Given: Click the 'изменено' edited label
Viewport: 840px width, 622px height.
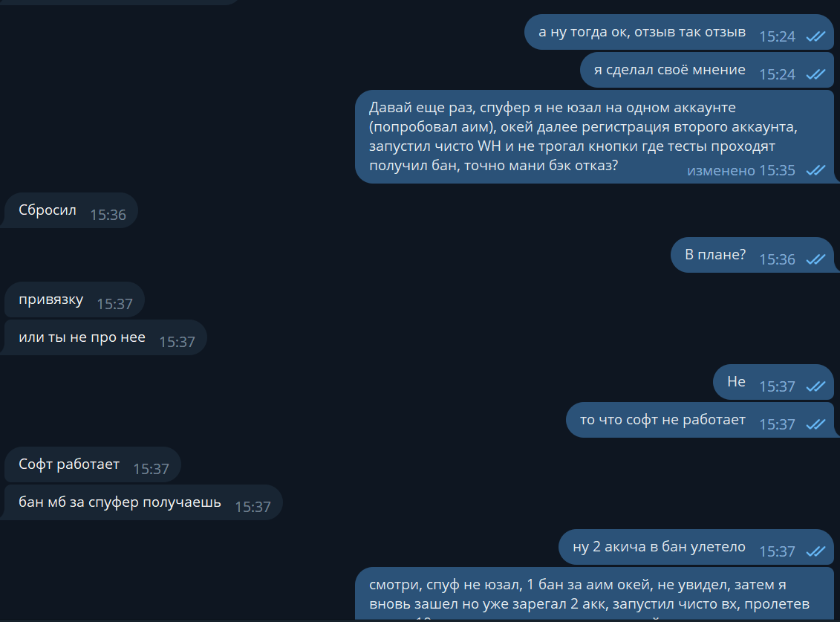Looking at the screenshot, I should click(720, 171).
